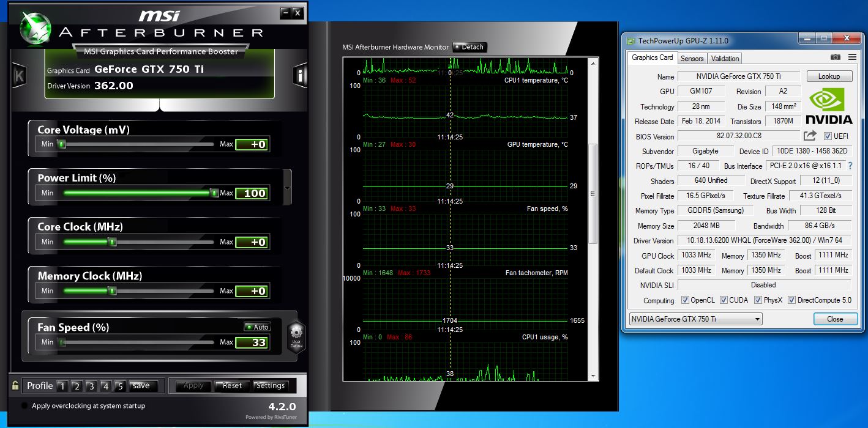Switch to the Validation tab

click(x=725, y=58)
